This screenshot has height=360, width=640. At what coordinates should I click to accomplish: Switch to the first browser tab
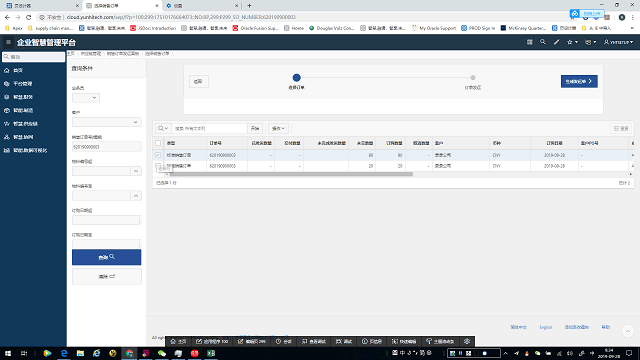[41, 6]
